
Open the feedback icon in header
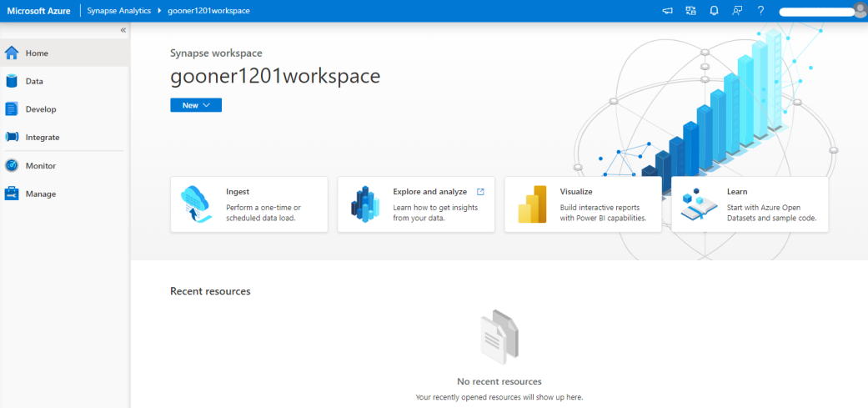coord(737,11)
